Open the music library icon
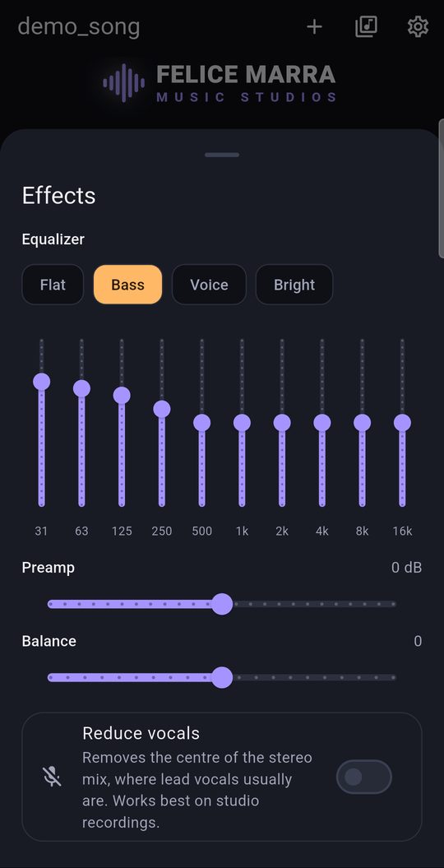 coord(366,26)
